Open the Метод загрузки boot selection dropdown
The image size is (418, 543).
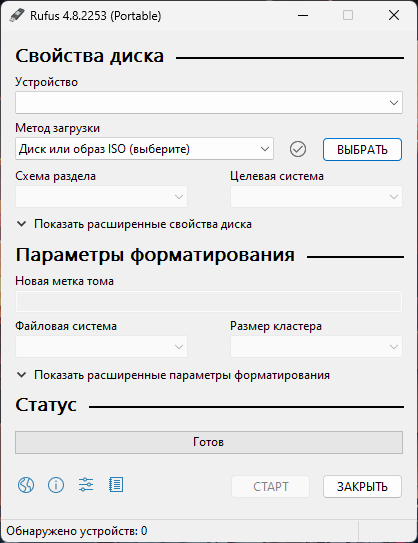point(144,149)
